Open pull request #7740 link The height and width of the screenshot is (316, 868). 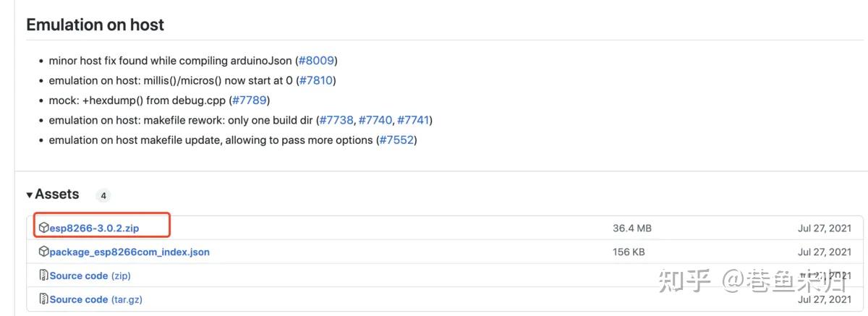point(375,120)
